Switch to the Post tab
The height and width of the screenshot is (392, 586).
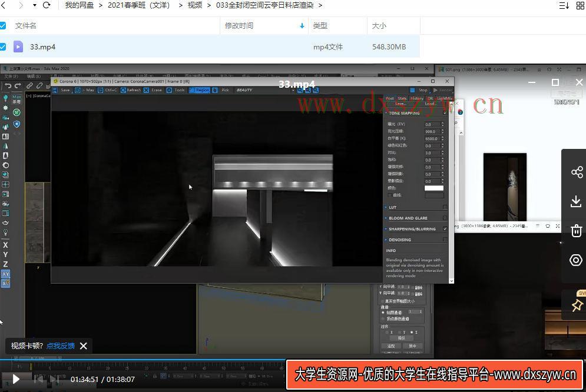pyautogui.click(x=390, y=98)
